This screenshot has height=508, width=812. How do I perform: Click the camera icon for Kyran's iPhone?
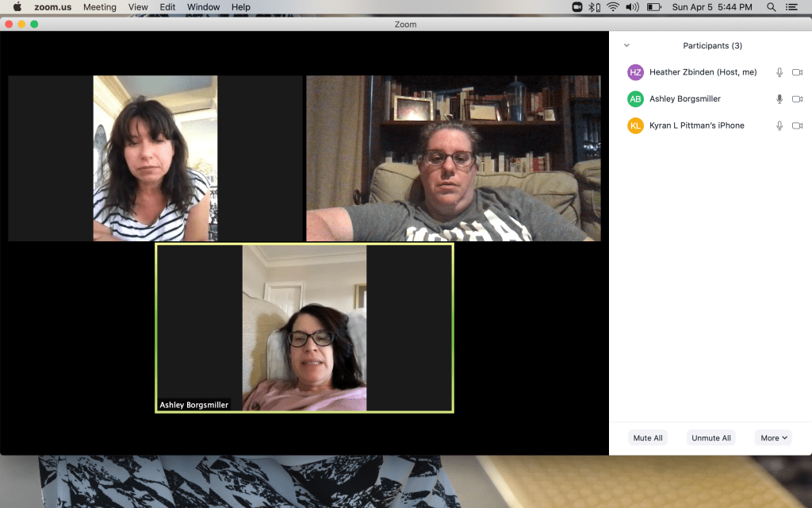click(797, 125)
